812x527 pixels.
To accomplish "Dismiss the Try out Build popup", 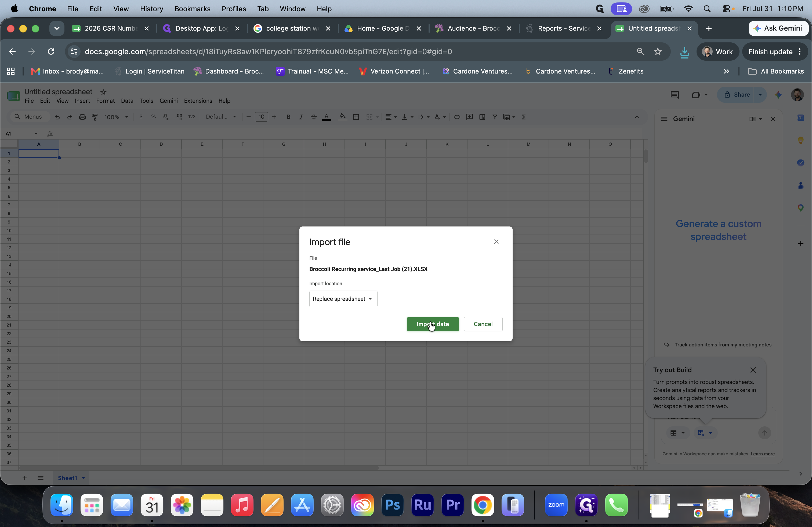I will click(x=753, y=370).
